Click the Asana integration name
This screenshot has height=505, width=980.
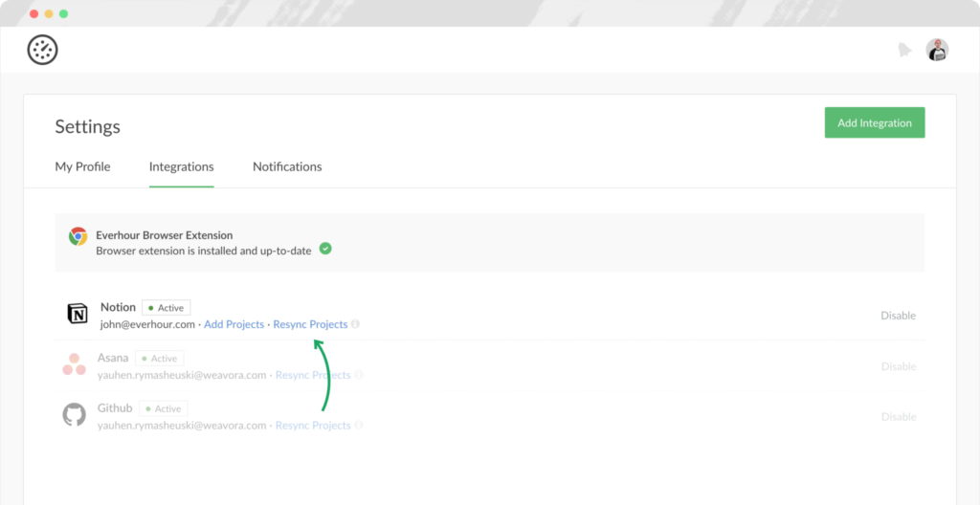[x=113, y=358]
